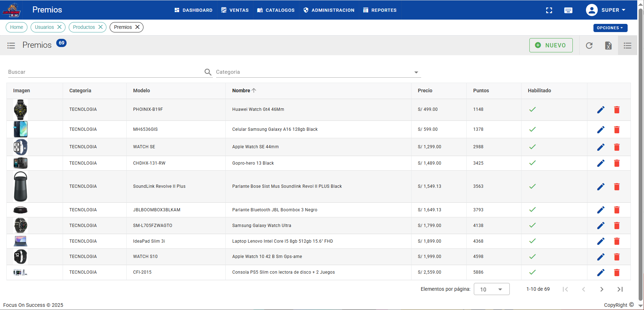Expand the OPCIONES dropdown
Screen dimensions: 644x310
[610, 28]
